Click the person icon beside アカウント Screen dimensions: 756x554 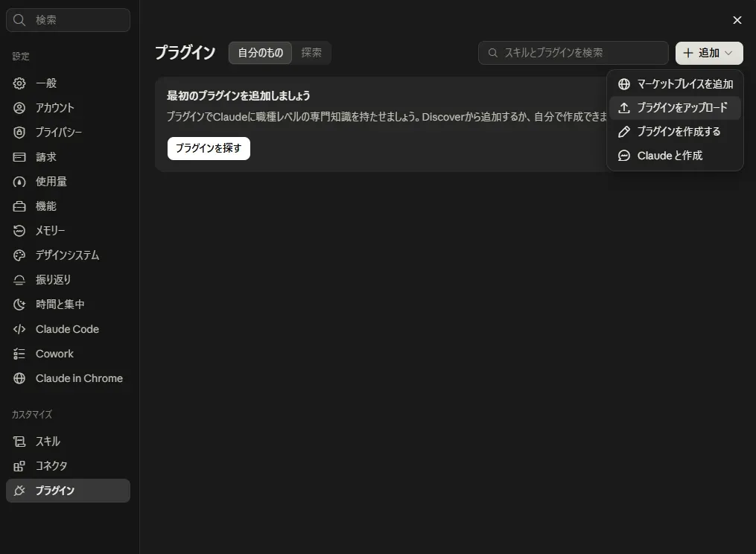click(19, 108)
